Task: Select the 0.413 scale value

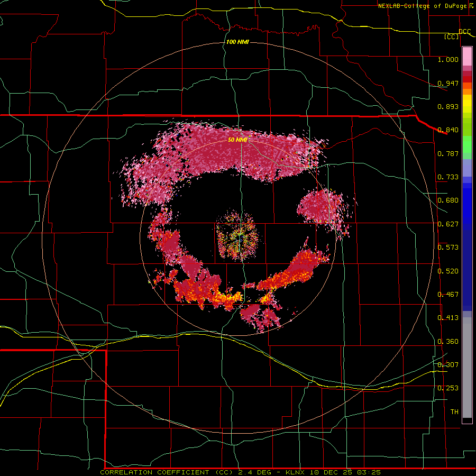Action: tap(448, 318)
